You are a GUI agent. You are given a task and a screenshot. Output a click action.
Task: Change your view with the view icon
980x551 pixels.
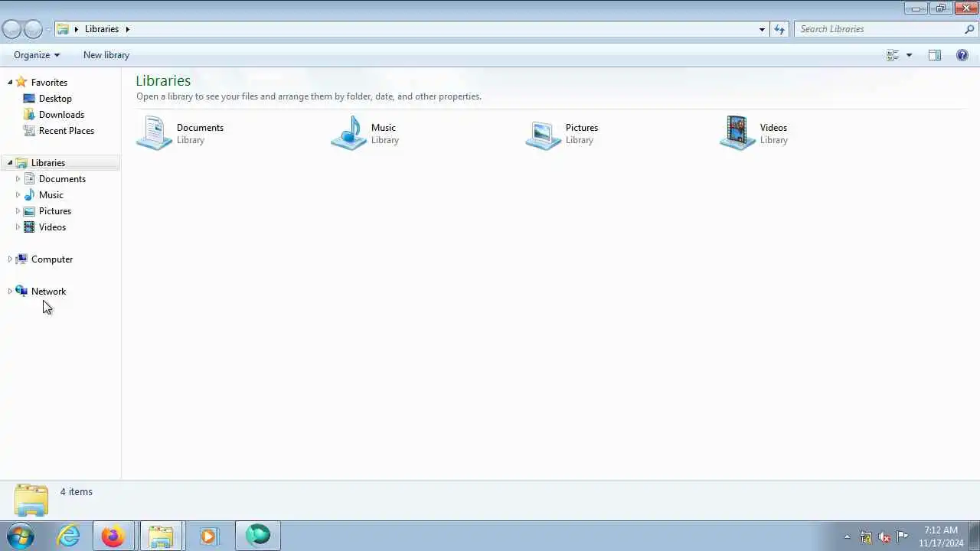(x=893, y=55)
